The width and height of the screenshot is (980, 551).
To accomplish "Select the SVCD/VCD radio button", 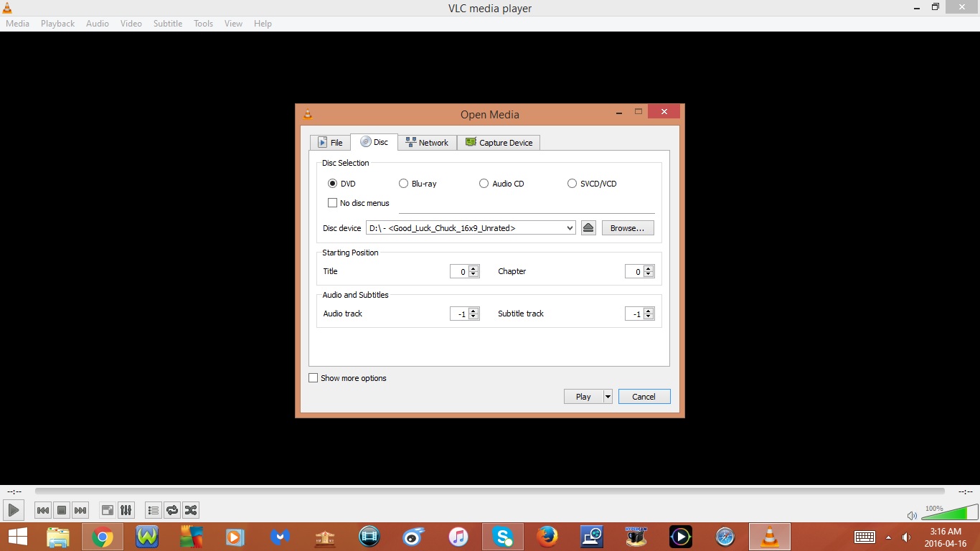I will (x=572, y=184).
